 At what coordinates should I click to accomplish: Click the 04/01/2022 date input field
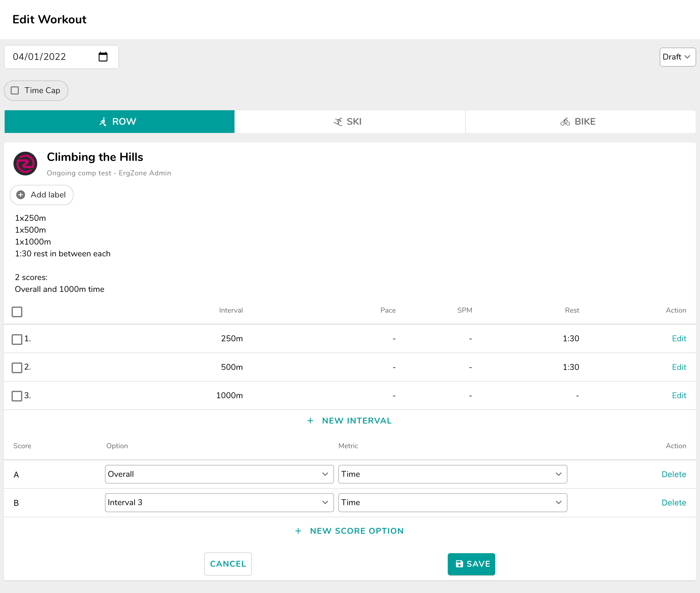point(50,57)
